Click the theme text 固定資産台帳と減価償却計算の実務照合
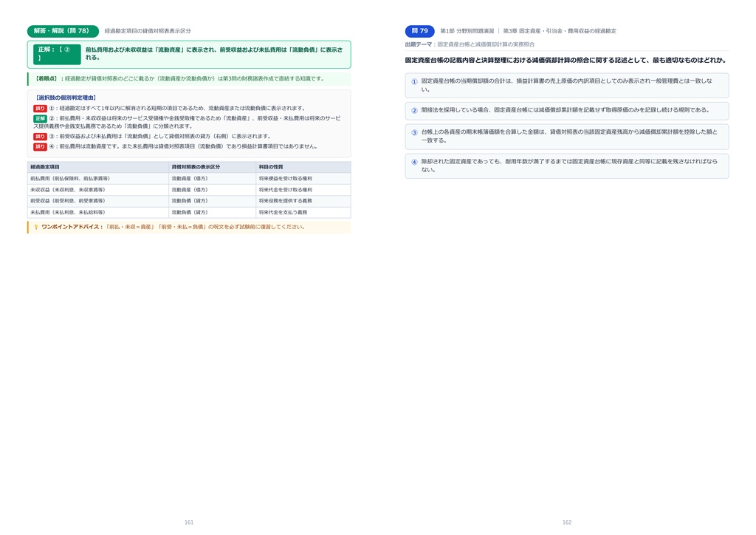This screenshot has width=756, height=535. point(486,44)
